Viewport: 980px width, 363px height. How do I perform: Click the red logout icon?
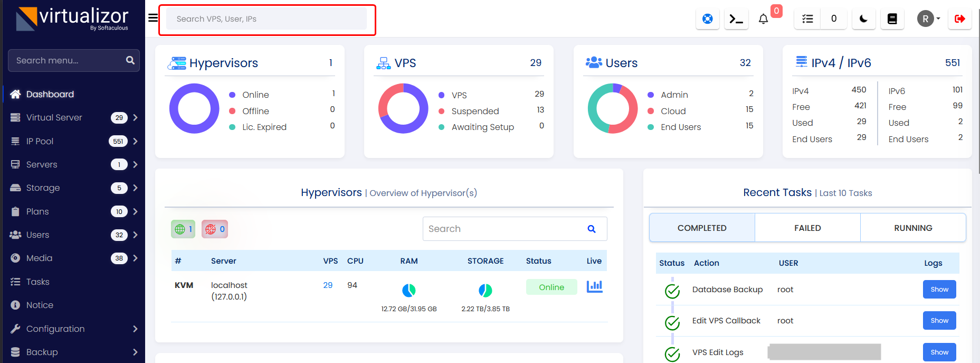coord(959,19)
